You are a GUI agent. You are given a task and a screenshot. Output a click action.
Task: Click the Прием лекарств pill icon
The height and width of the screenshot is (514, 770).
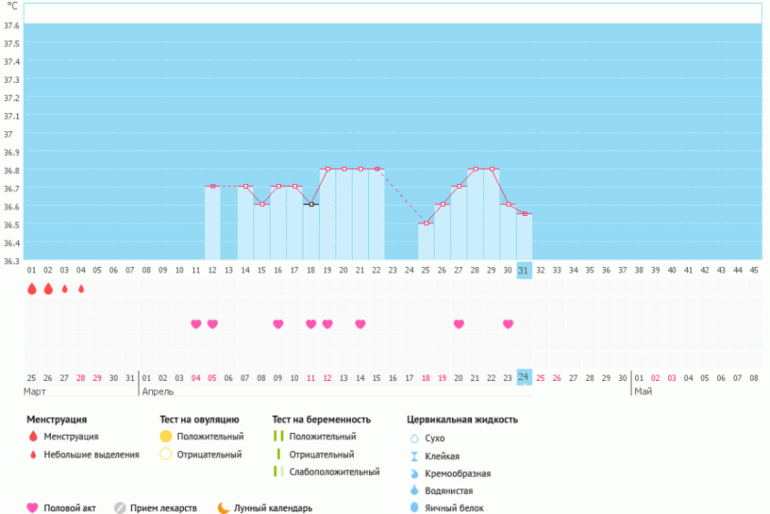(x=119, y=507)
